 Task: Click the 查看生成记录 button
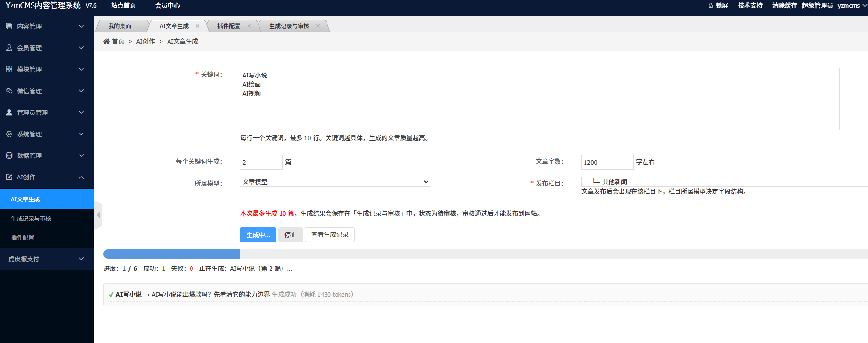pos(330,235)
